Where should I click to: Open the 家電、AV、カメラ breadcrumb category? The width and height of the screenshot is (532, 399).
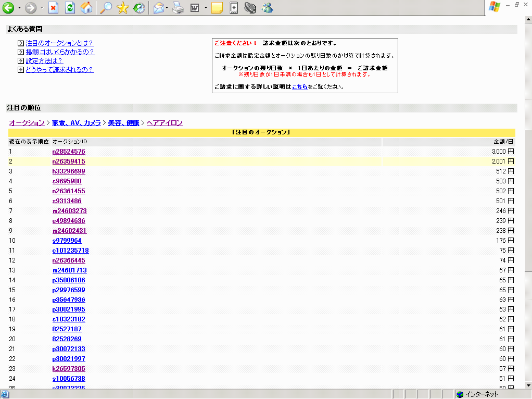point(77,123)
